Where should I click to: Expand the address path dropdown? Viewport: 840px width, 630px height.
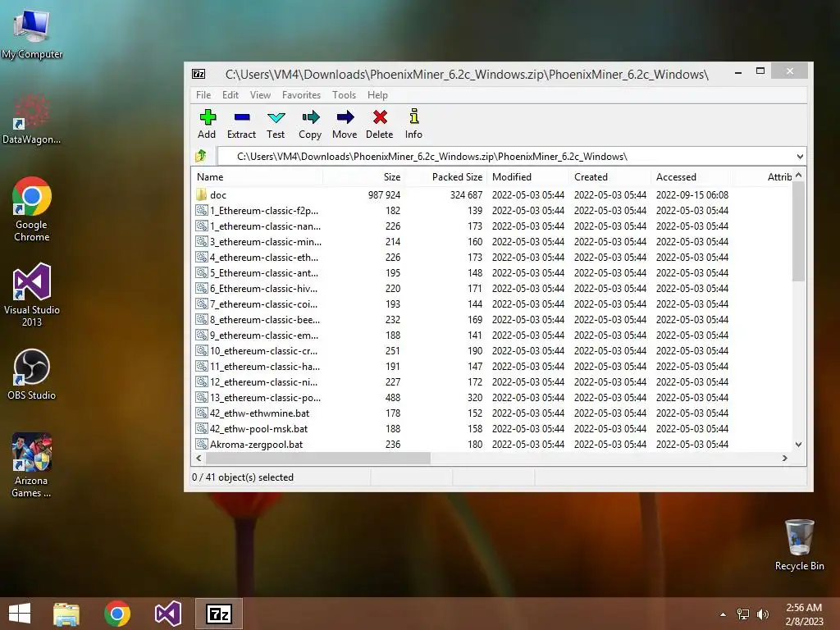(800, 157)
